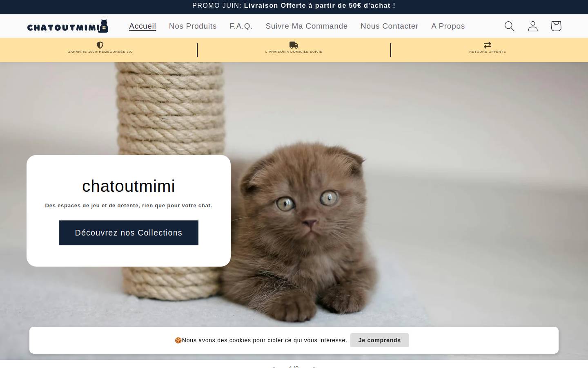Open Suivre Ma Commande
The width and height of the screenshot is (588, 368).
(x=307, y=26)
